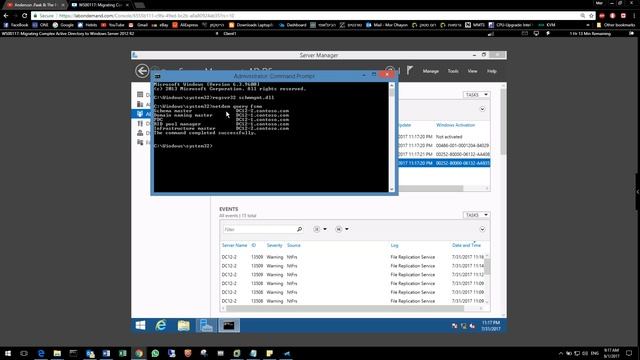Open File Explorer on the remote server taskbar
The height and width of the screenshot is (360, 640).
[184, 325]
